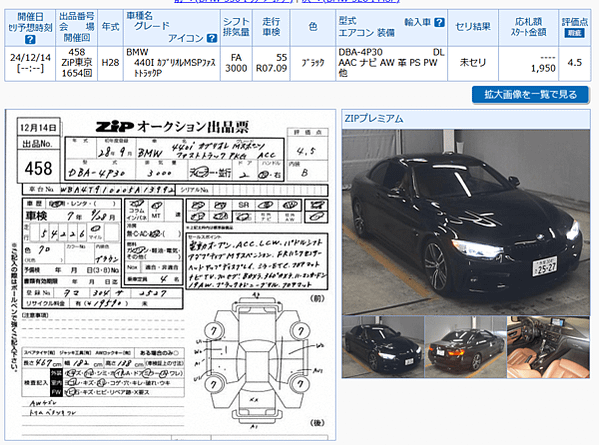Click the 車種名 グレード column header
The width and height of the screenshot is (599, 445).
(x=172, y=28)
